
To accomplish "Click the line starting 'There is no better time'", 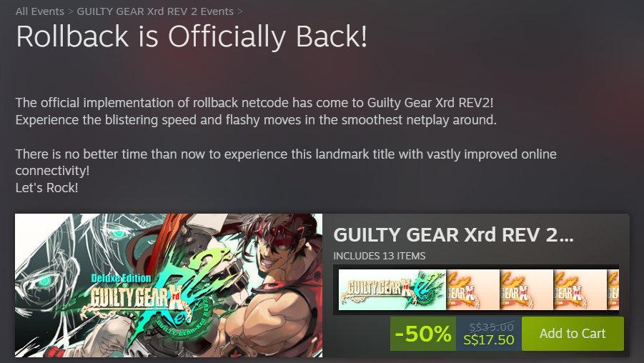I will (x=286, y=154).
